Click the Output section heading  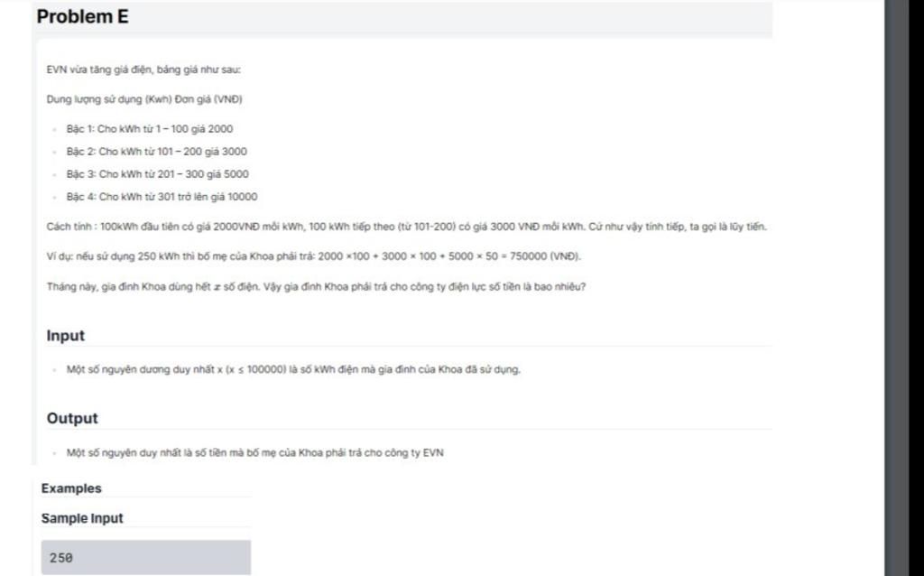pyautogui.click(x=72, y=418)
